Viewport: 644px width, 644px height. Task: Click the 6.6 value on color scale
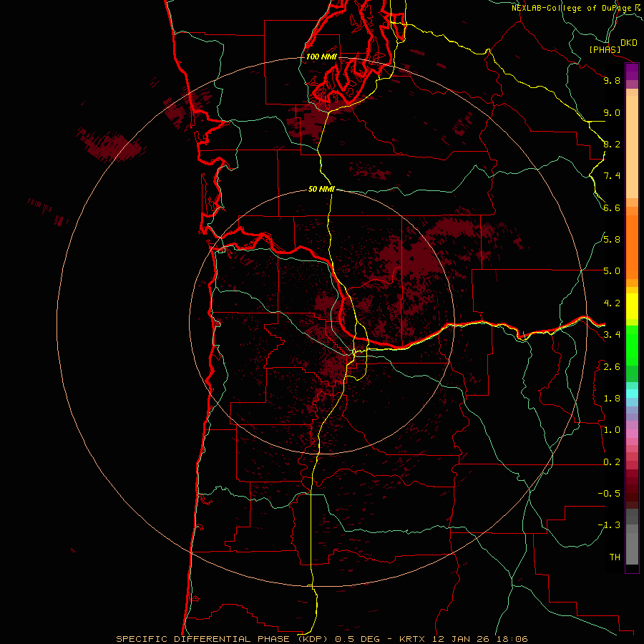coord(612,208)
